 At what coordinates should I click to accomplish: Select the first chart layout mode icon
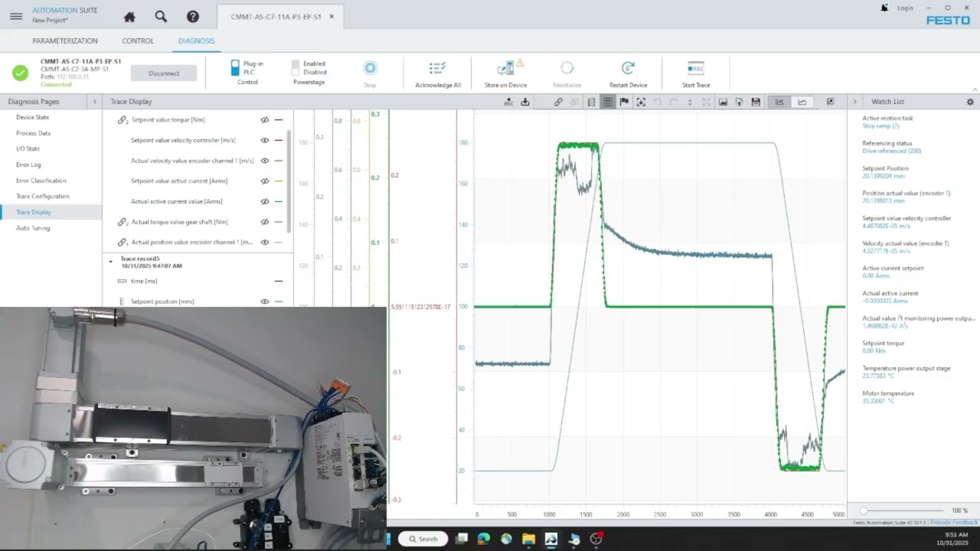(x=779, y=102)
